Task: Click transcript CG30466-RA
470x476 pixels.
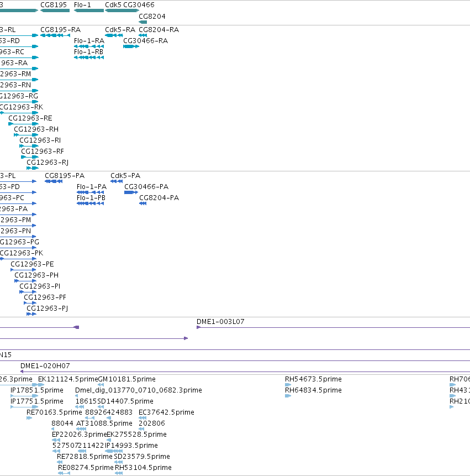Action: (x=131, y=46)
